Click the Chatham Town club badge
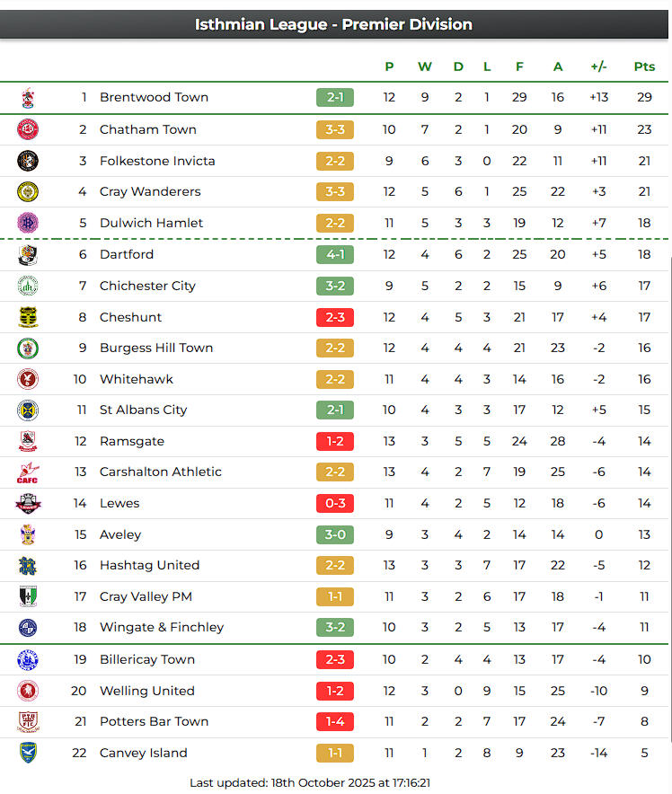 [x=28, y=129]
